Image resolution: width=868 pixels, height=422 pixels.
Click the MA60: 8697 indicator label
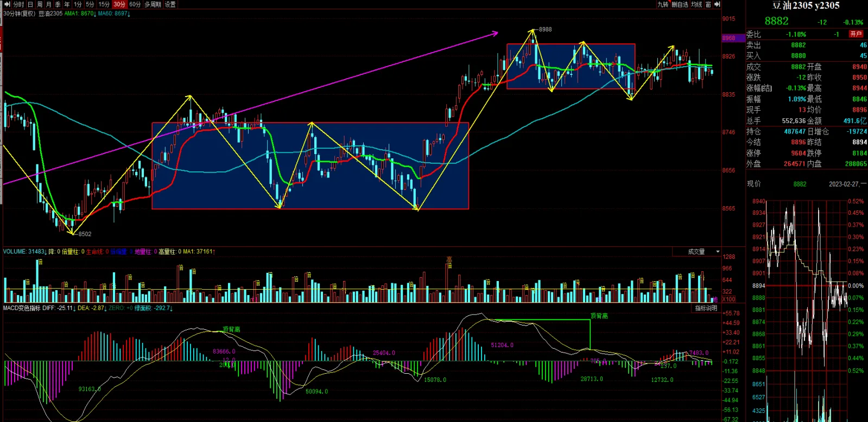(x=114, y=14)
